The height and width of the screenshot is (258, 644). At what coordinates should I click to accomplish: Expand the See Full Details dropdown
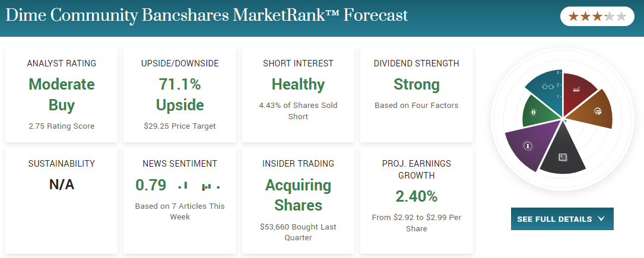click(561, 219)
